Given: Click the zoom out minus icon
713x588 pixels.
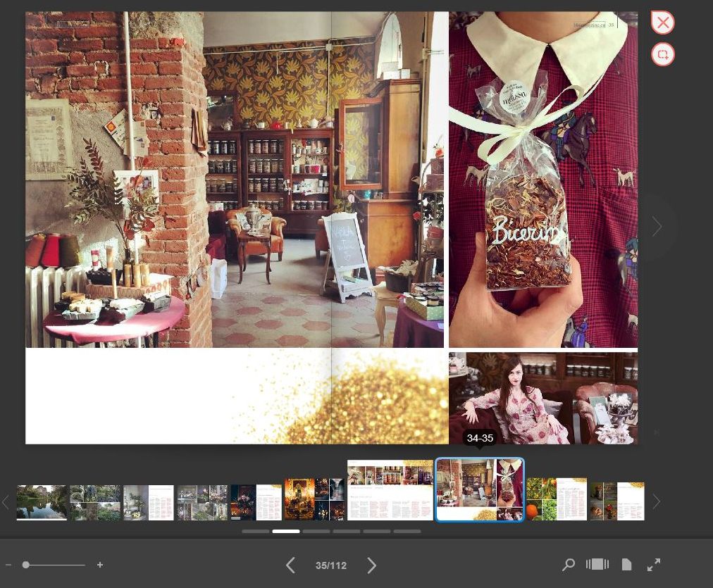Looking at the screenshot, I should [8, 565].
